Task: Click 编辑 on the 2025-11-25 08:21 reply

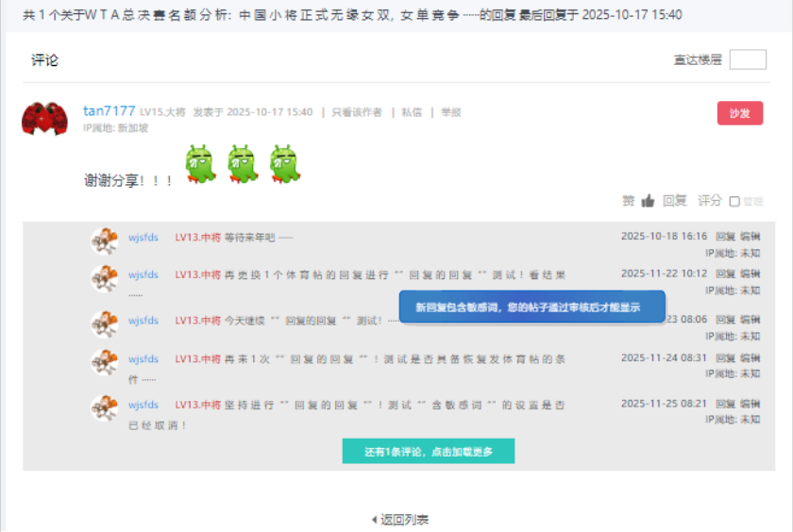Action: point(750,404)
